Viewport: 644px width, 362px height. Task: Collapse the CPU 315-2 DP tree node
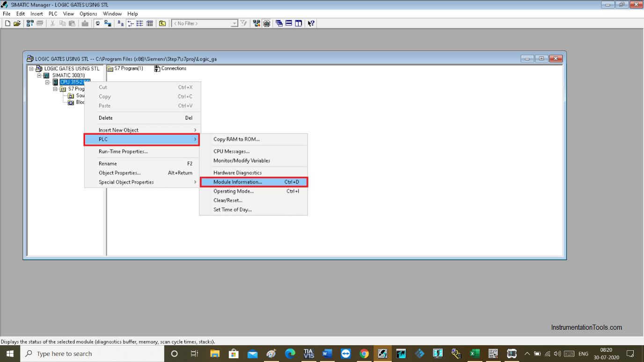click(x=47, y=82)
